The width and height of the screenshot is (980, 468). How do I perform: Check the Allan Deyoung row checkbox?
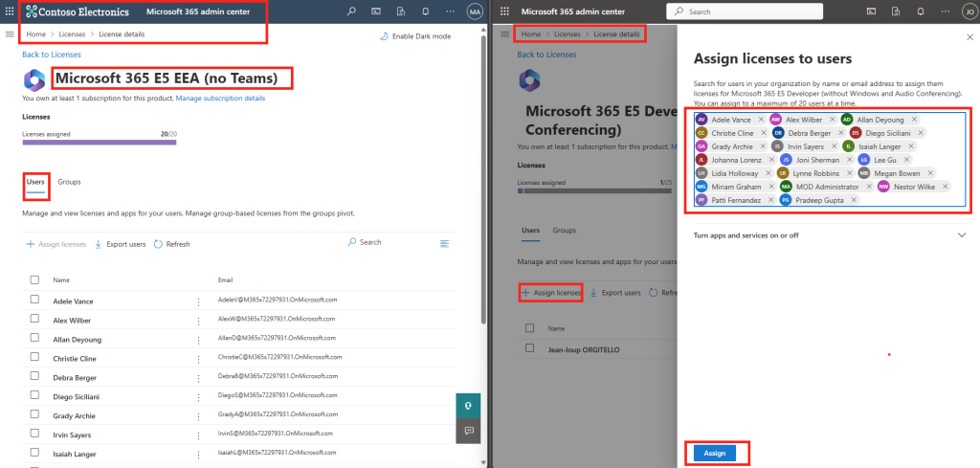[35, 338]
